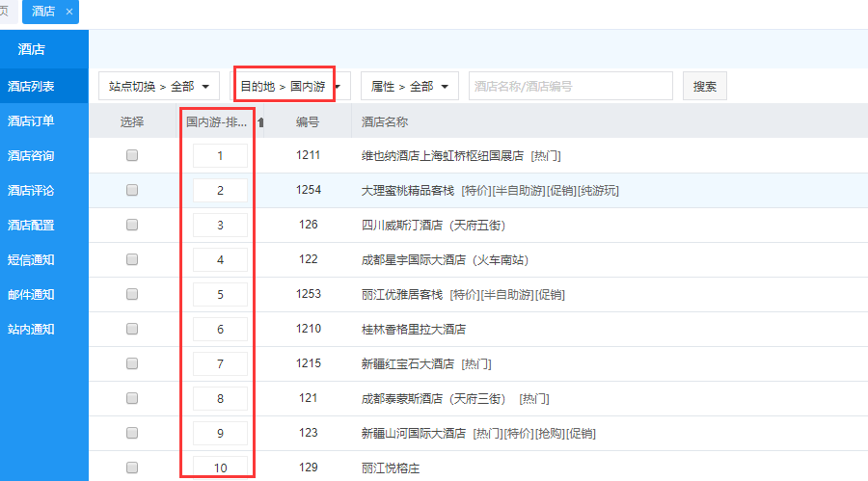
Task: Select the checkbox for 大理蜜桃精品客栈
Action: (132, 190)
